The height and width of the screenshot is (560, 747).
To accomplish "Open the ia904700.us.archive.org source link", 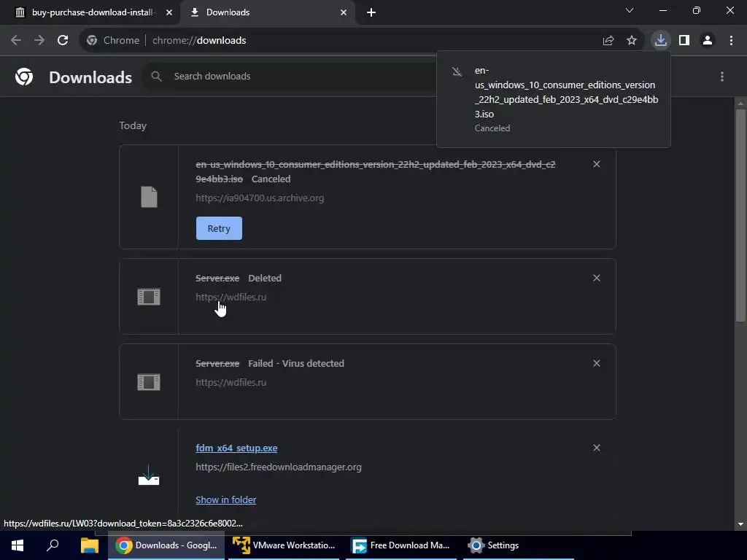I will [260, 198].
